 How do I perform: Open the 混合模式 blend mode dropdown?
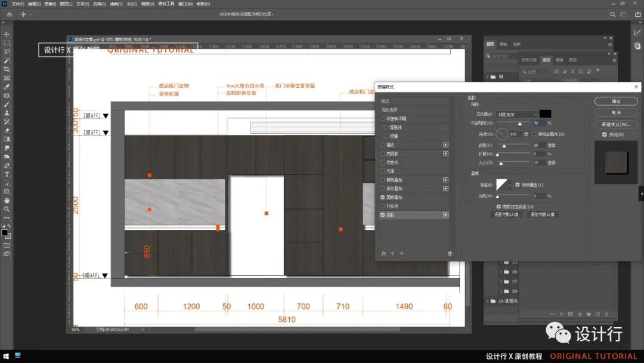point(518,114)
